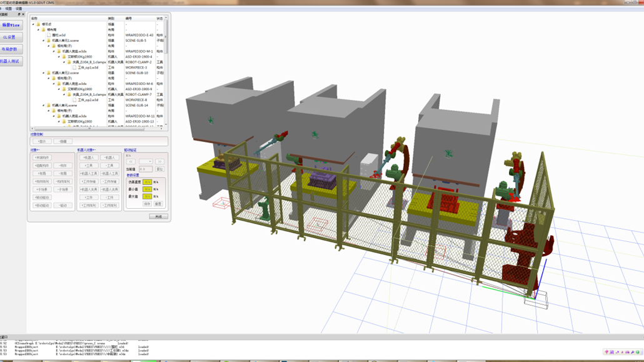
Task: Click the +子场景 button
Action: (x=42, y=189)
